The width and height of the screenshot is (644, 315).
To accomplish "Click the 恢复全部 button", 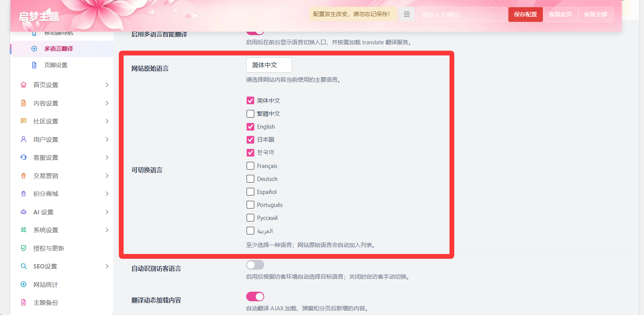I will [x=596, y=15].
